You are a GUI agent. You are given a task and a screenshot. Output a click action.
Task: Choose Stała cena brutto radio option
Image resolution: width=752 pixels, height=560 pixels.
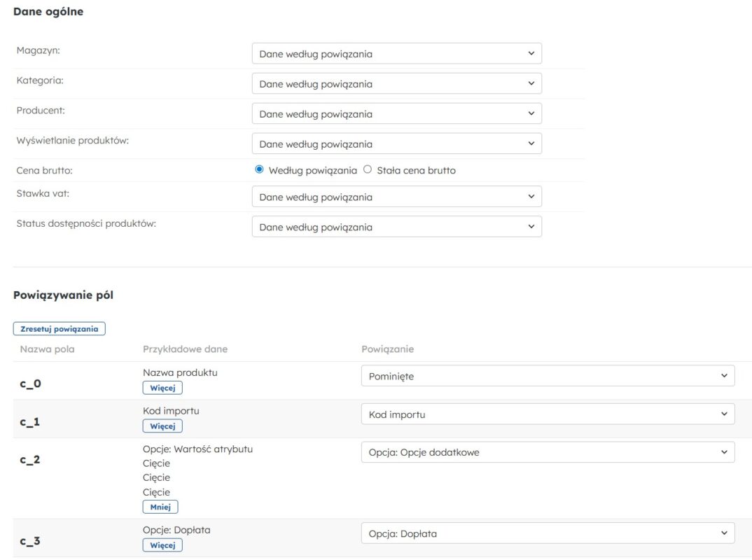click(368, 170)
